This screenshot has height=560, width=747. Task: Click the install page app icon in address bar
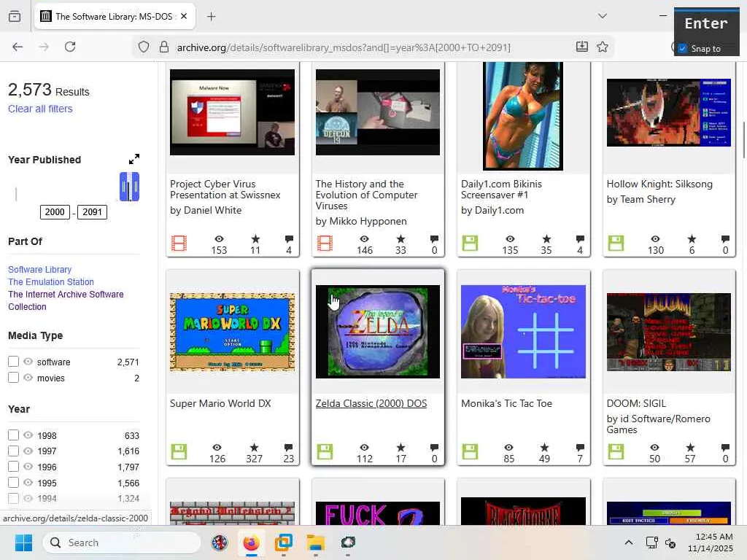coord(581,47)
